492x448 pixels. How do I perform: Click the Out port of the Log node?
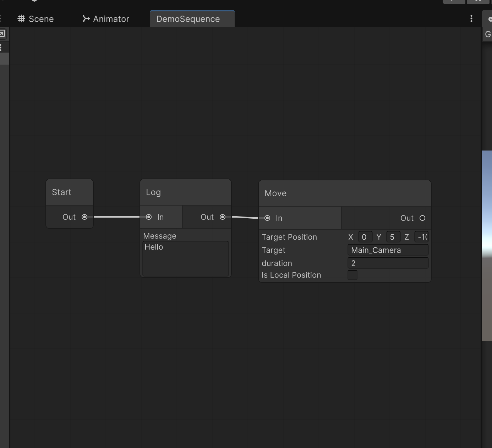coord(223,217)
